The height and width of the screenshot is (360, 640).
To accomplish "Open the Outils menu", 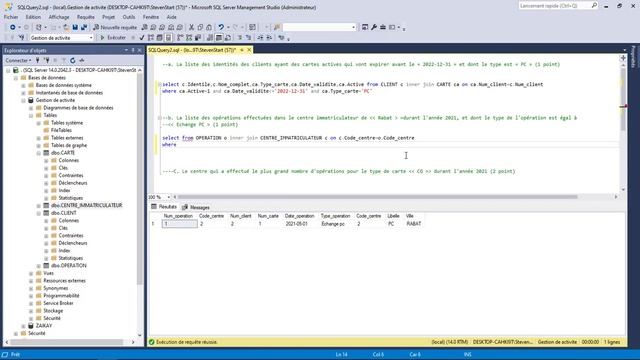I will [x=129, y=17].
